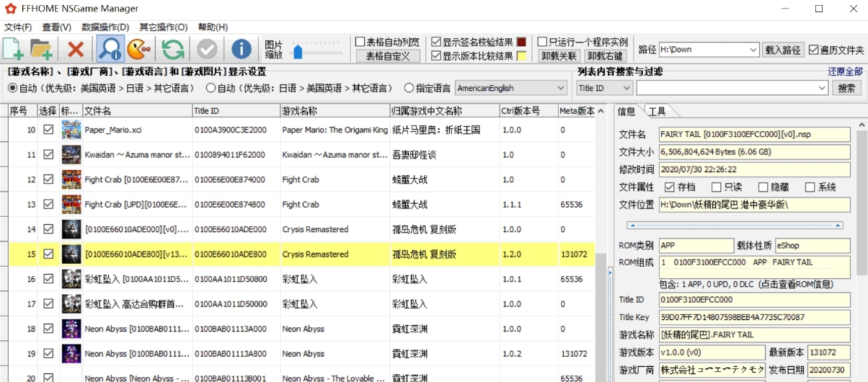Click cover icon for Fight Crab UPD row

tap(71, 204)
